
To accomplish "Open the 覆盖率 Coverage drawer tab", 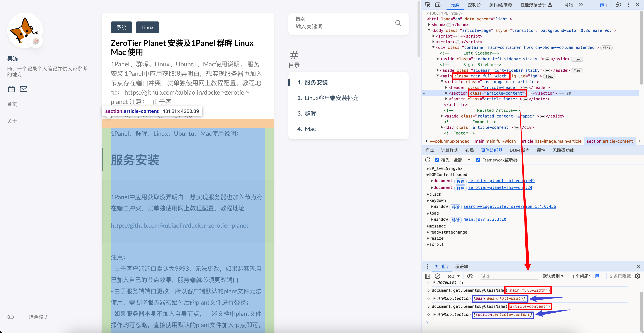I will 462,266.
